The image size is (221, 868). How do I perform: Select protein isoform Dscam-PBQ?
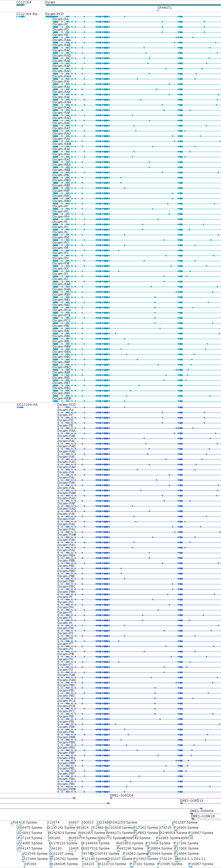(66, 758)
